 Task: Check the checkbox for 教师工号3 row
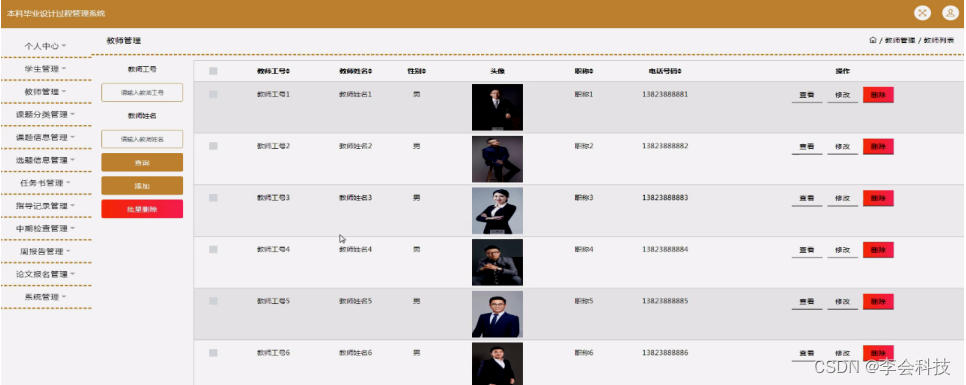point(213,198)
